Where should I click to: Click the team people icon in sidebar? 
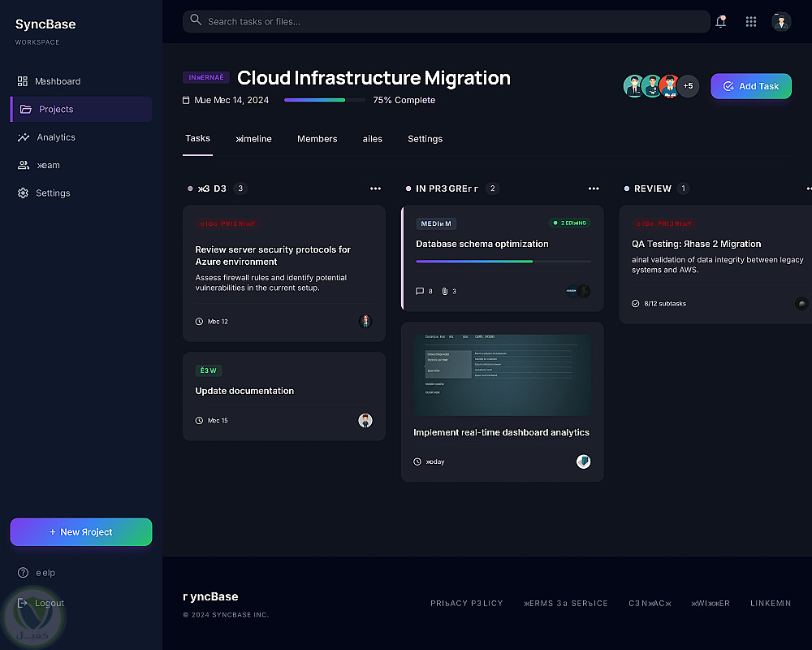click(x=24, y=166)
